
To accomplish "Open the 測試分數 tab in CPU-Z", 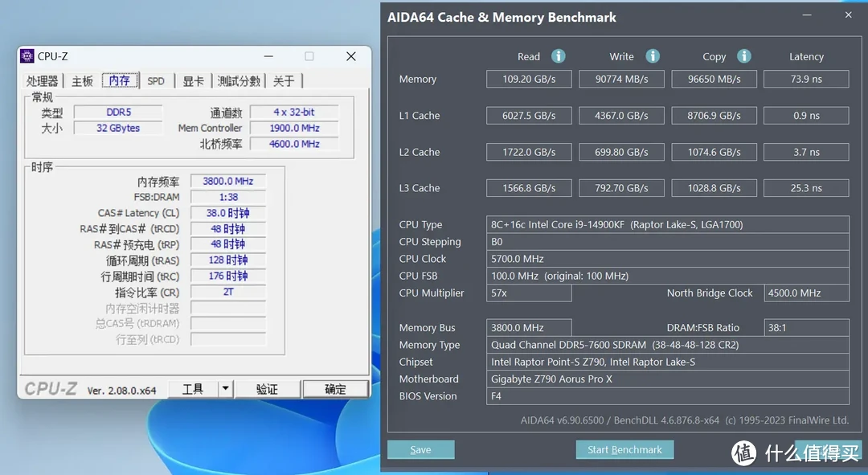I will 239,81.
